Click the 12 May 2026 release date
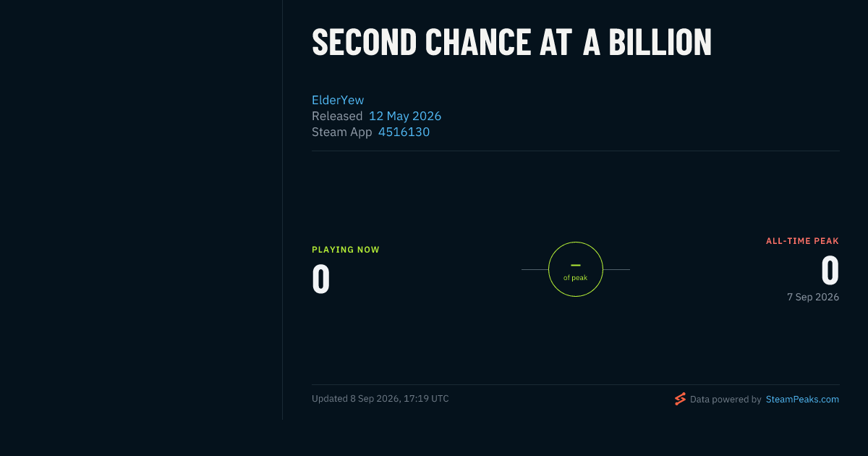 [x=405, y=116]
